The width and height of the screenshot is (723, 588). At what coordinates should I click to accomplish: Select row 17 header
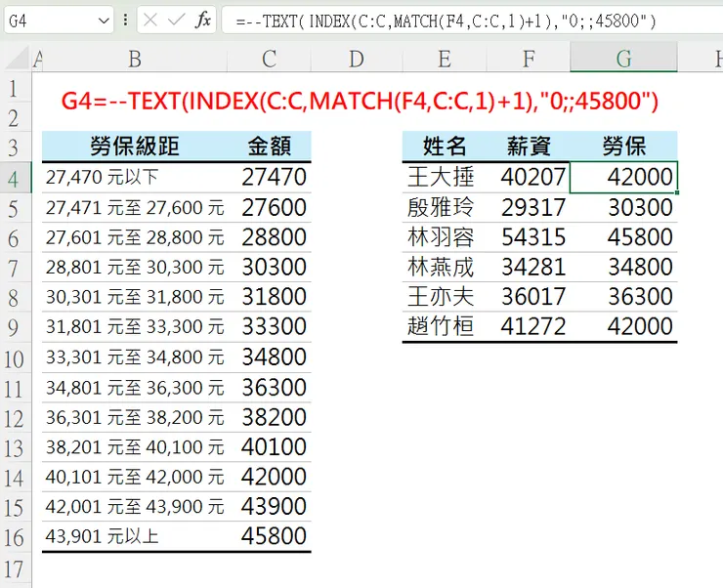tap(16, 569)
